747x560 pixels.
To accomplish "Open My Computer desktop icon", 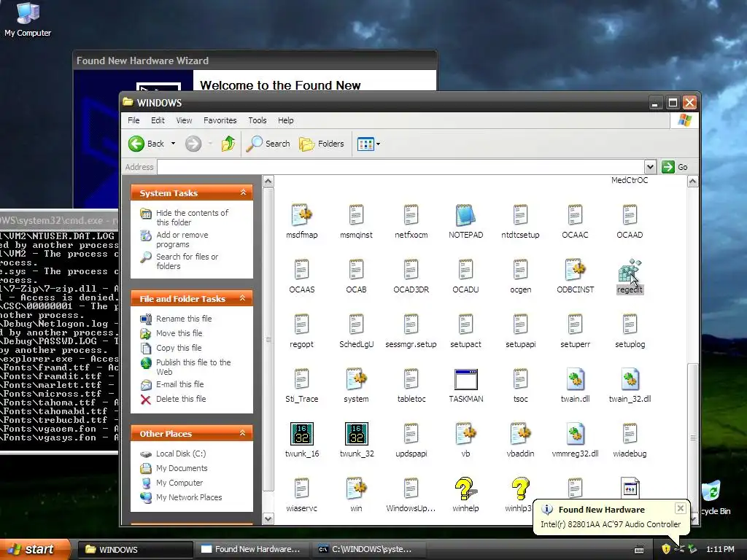I will [x=28, y=20].
